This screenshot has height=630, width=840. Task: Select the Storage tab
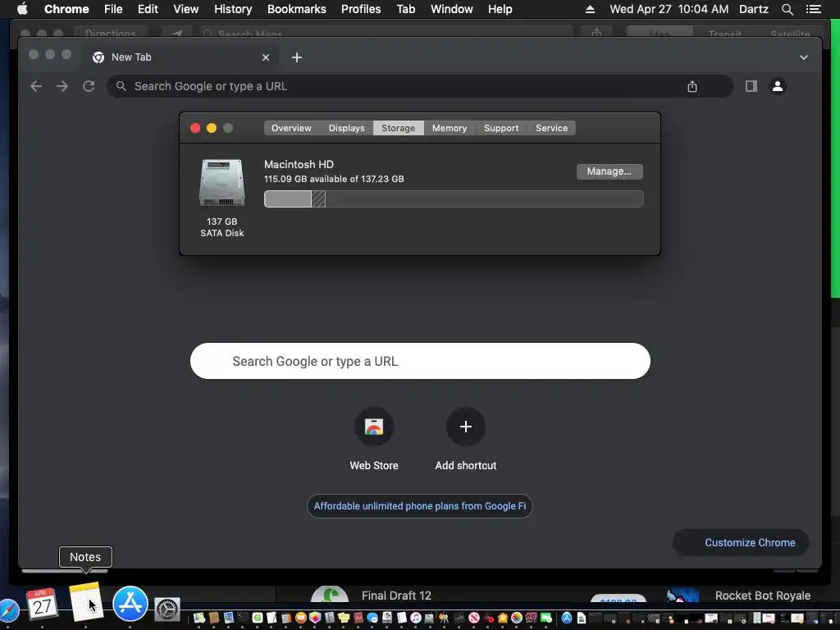point(398,128)
